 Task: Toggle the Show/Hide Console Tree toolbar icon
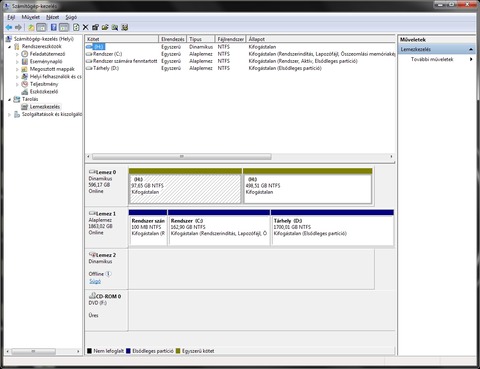click(x=41, y=27)
